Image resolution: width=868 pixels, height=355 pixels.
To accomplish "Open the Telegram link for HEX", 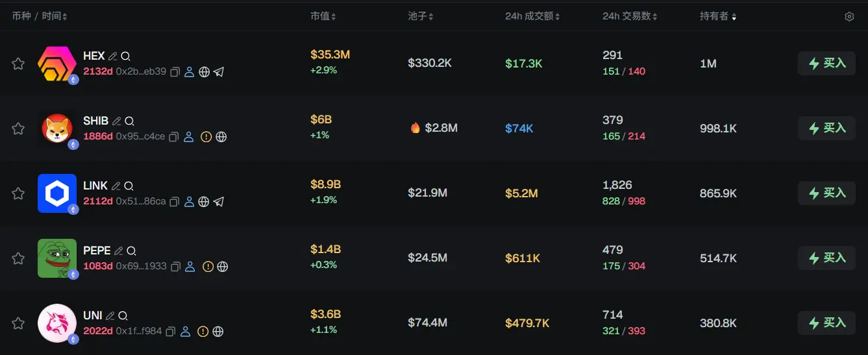I will 219,72.
